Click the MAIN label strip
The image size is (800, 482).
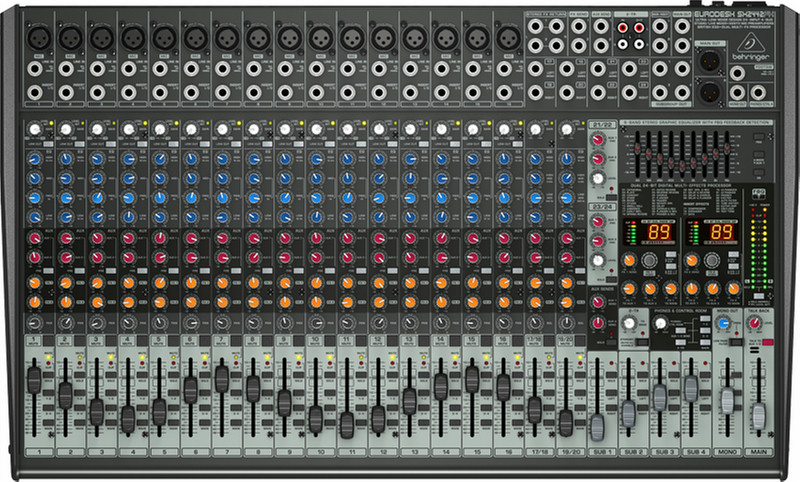click(x=758, y=452)
